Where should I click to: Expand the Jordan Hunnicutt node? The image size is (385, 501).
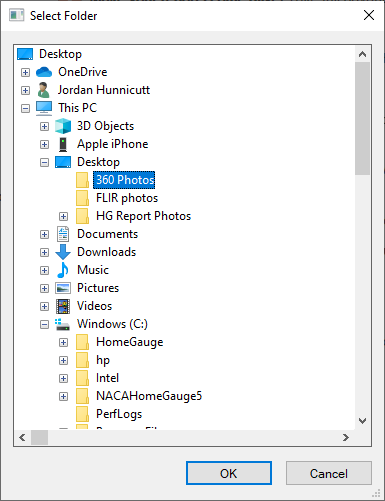click(x=25, y=90)
